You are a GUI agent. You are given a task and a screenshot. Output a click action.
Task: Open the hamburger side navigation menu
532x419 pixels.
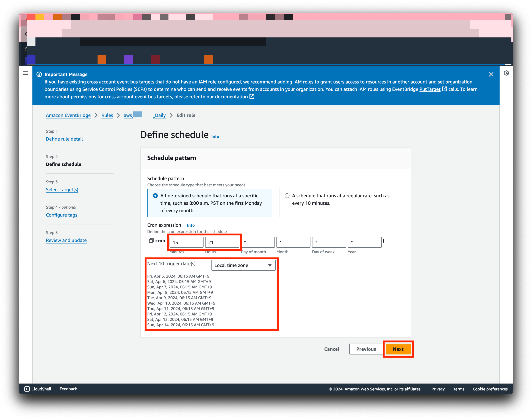[x=26, y=73]
